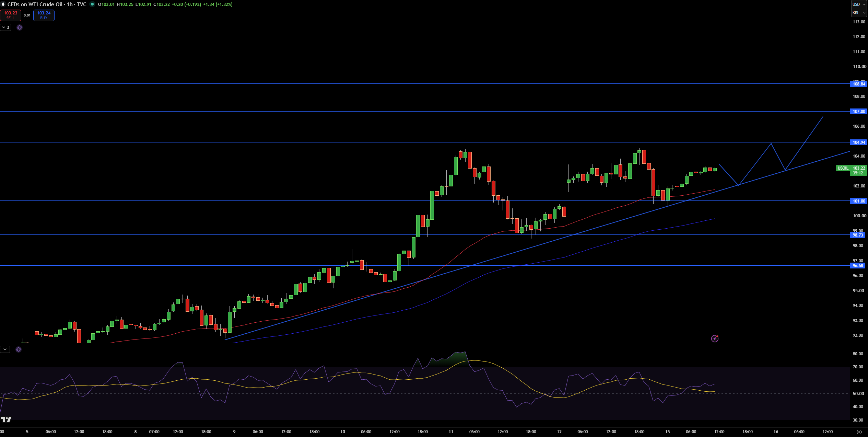868x437 pixels.
Task: Collapse the RSI pane legend chevron
Action: click(x=5, y=349)
